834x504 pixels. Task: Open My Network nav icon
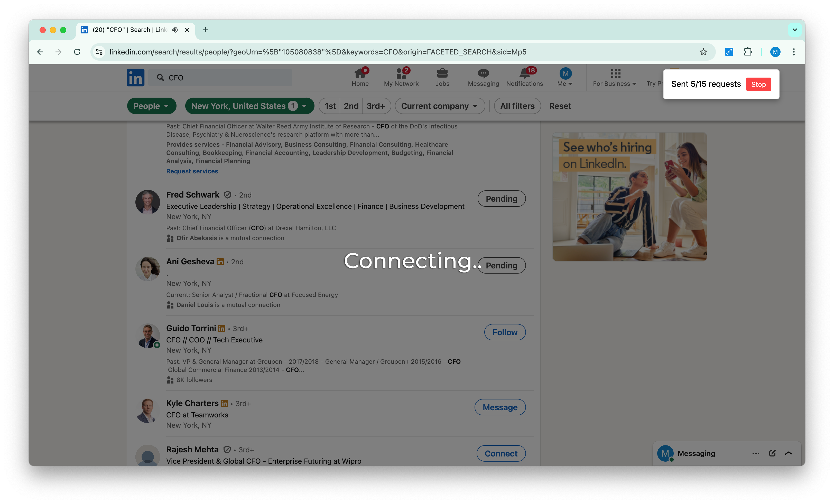point(401,77)
